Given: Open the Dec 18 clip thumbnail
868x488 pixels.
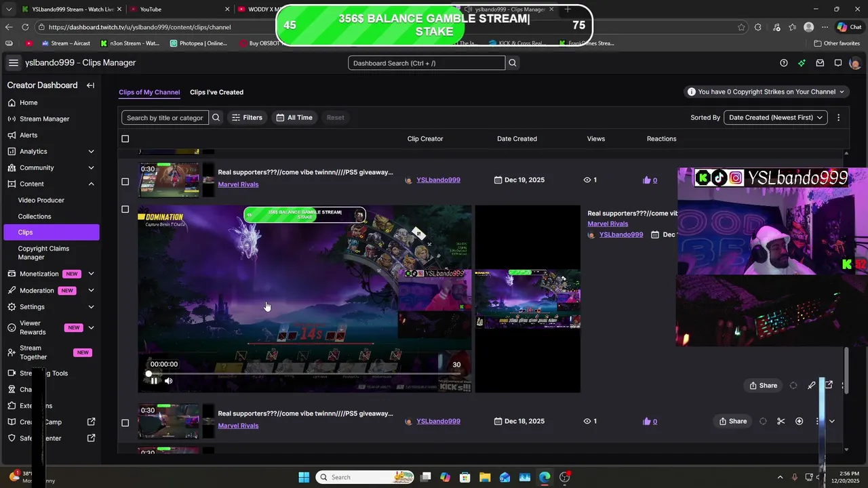Looking at the screenshot, I should pyautogui.click(x=169, y=422).
